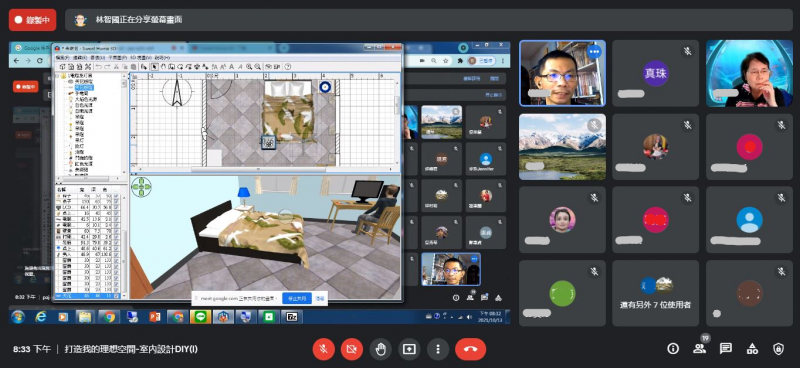Open activities shapes icon in Meet

752,349
